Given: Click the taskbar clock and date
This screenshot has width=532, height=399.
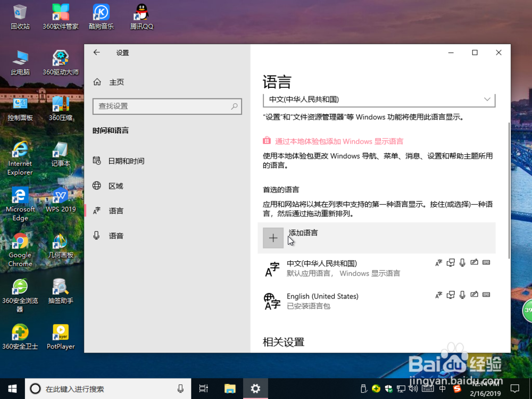Looking at the screenshot, I should tap(486, 388).
